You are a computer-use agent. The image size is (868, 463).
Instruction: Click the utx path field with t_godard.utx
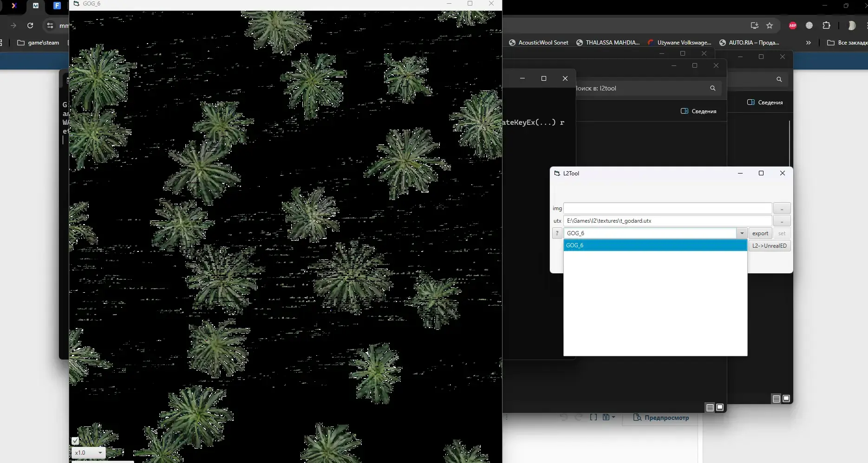(667, 221)
